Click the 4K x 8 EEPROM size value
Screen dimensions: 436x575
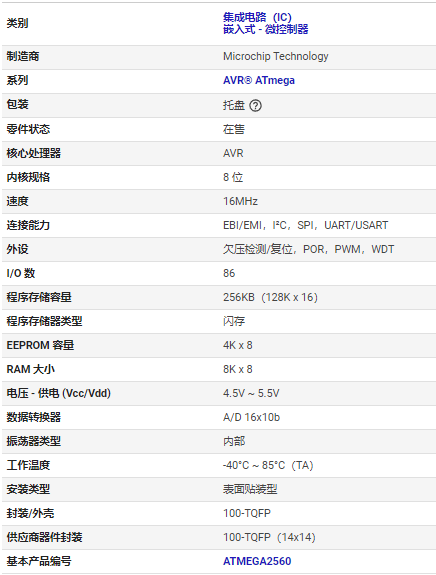pyautogui.click(x=238, y=345)
